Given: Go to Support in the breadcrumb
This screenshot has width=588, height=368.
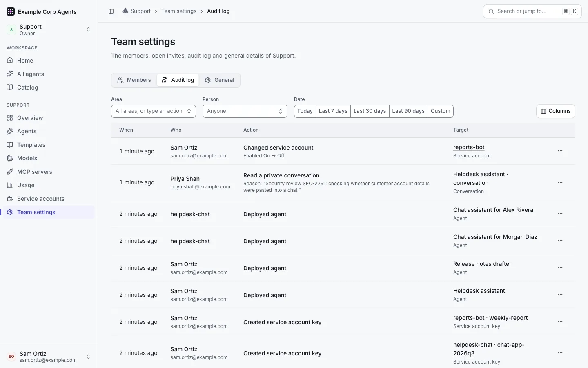Looking at the screenshot, I should pos(140,11).
